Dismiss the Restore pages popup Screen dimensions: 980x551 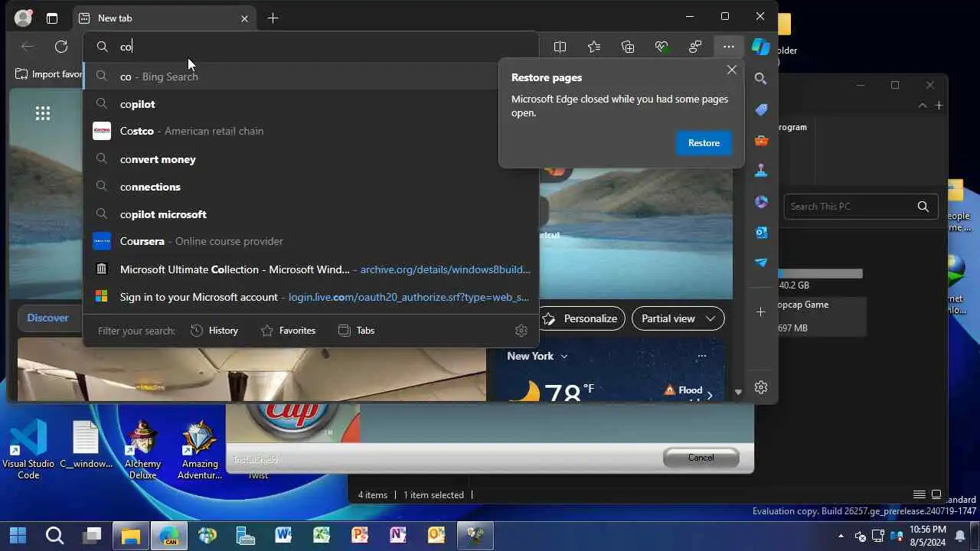coord(731,70)
